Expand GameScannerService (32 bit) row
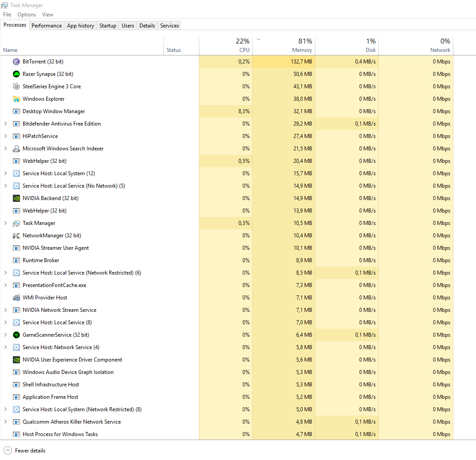This screenshot has width=476, height=460. click(x=5, y=335)
